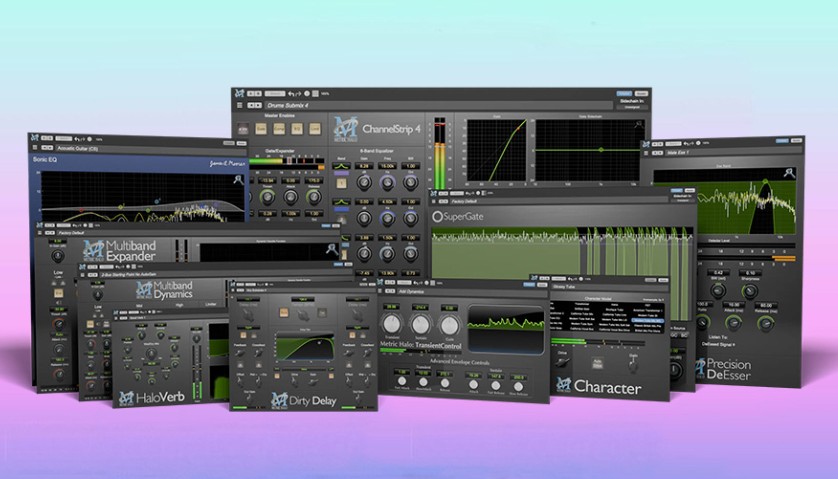The height and width of the screenshot is (479, 838).
Task: Toggle the dark first Master Enables button
Action: tap(243, 129)
